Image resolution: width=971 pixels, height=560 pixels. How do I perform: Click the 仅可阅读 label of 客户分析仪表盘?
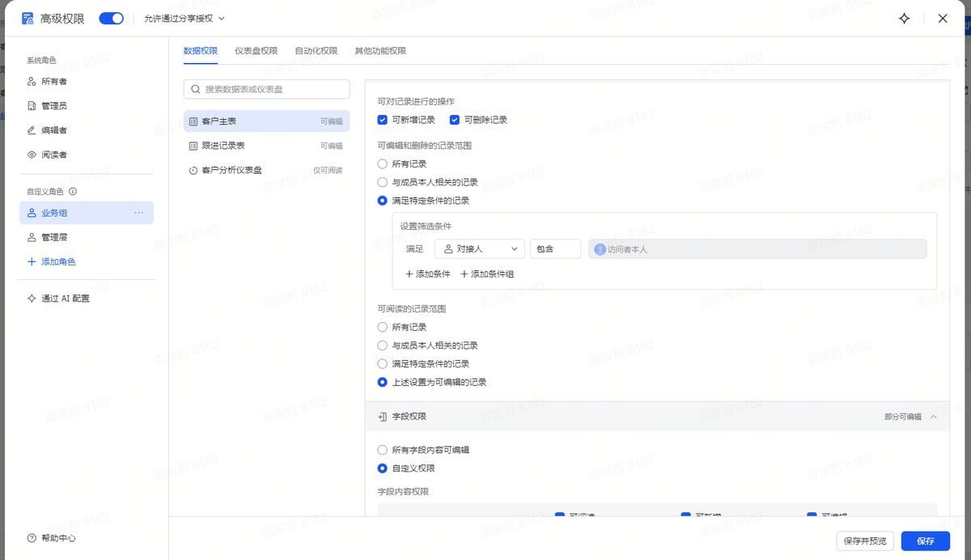pos(329,170)
